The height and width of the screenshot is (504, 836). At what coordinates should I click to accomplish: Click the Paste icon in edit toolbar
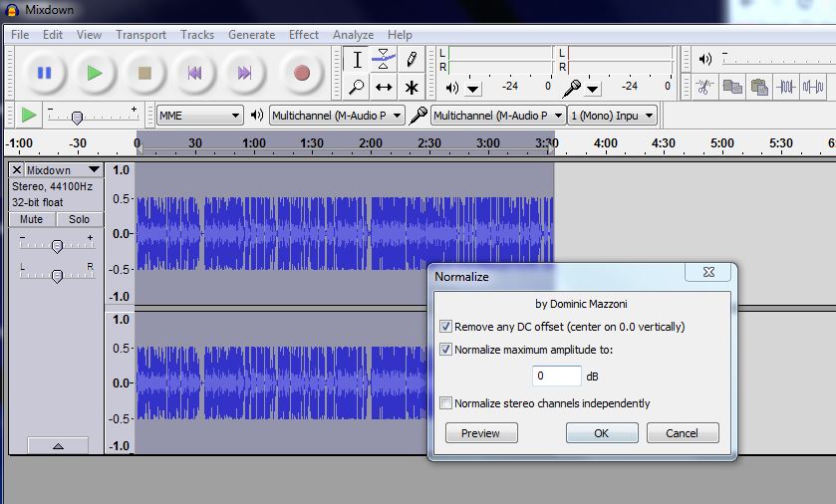(759, 87)
